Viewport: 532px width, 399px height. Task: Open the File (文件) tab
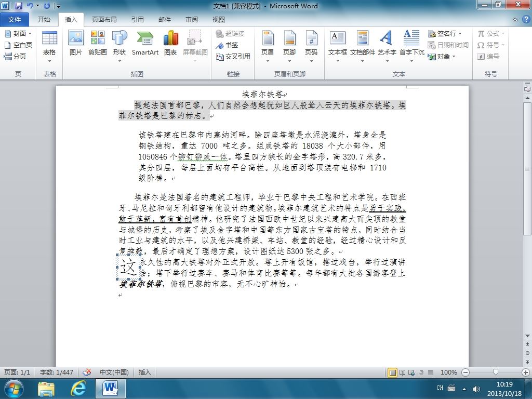coord(14,20)
